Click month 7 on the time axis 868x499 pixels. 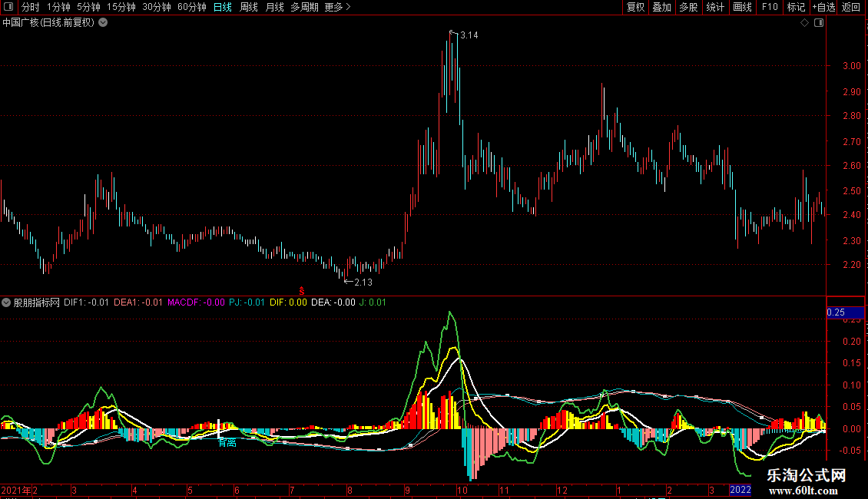pyautogui.click(x=292, y=490)
